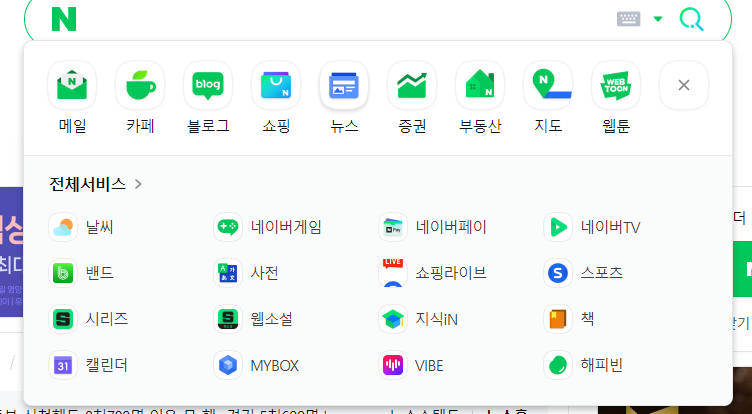Viewport: 752px width, 414px height.
Task: Select the 시리즈 text label
Action: [106, 319]
